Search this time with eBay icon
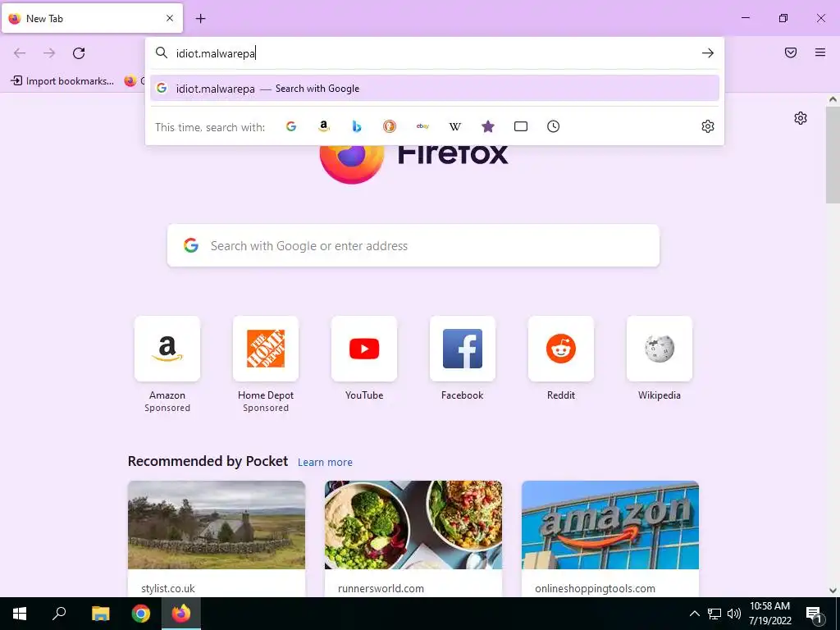Screen dimensions: 840x630 click(422, 126)
